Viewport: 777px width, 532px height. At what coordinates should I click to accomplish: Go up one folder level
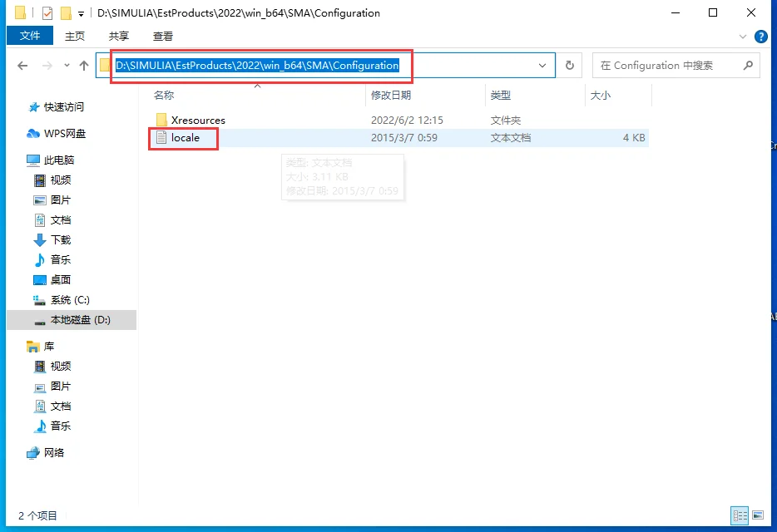[x=84, y=66]
